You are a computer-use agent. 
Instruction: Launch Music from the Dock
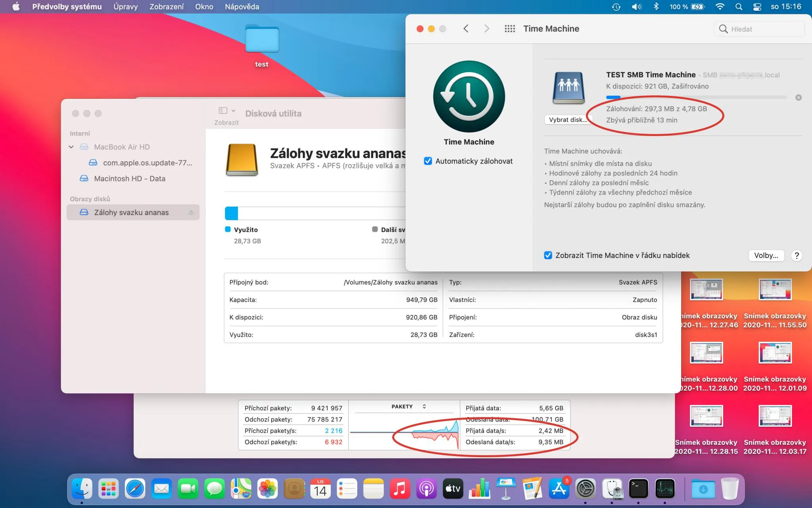pyautogui.click(x=400, y=489)
